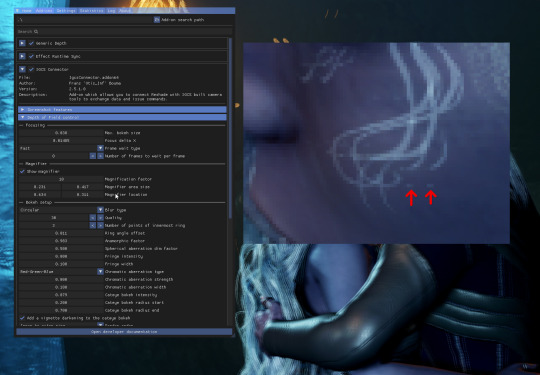
Task: Expand the Screenshot features section
Action: point(122,110)
